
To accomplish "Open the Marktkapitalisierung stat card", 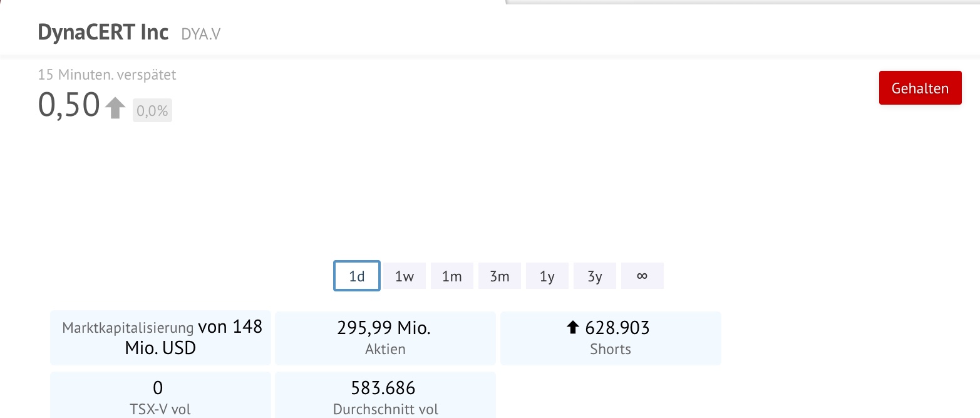I will point(161,338).
